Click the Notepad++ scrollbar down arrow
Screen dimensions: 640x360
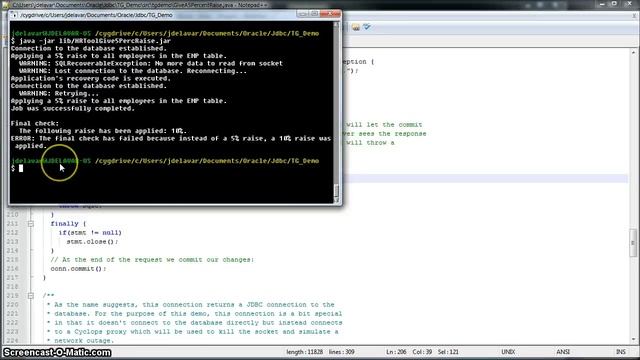(633, 340)
